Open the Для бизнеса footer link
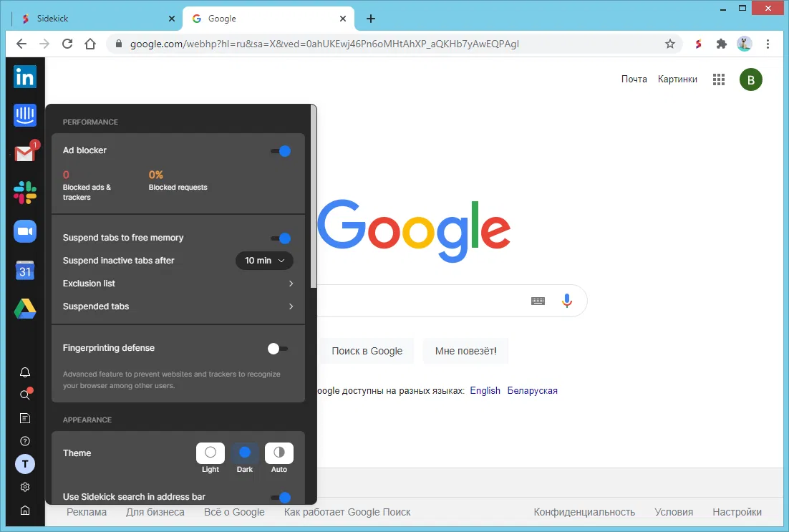This screenshot has height=532, width=789. pos(155,512)
